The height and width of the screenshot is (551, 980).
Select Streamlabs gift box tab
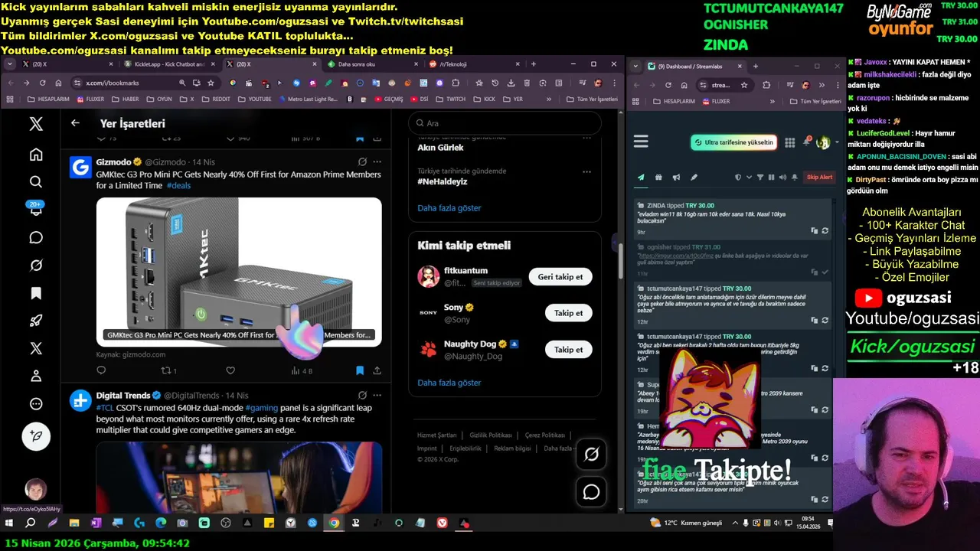click(x=658, y=177)
